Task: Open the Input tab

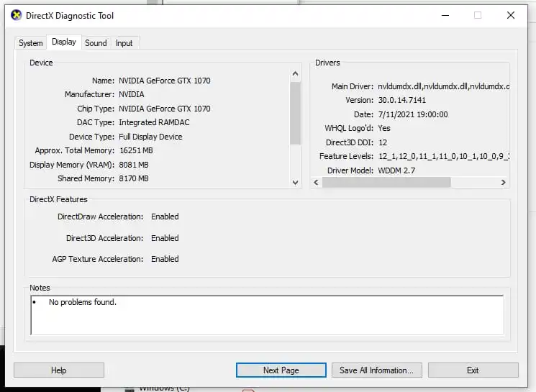Action: (x=124, y=43)
